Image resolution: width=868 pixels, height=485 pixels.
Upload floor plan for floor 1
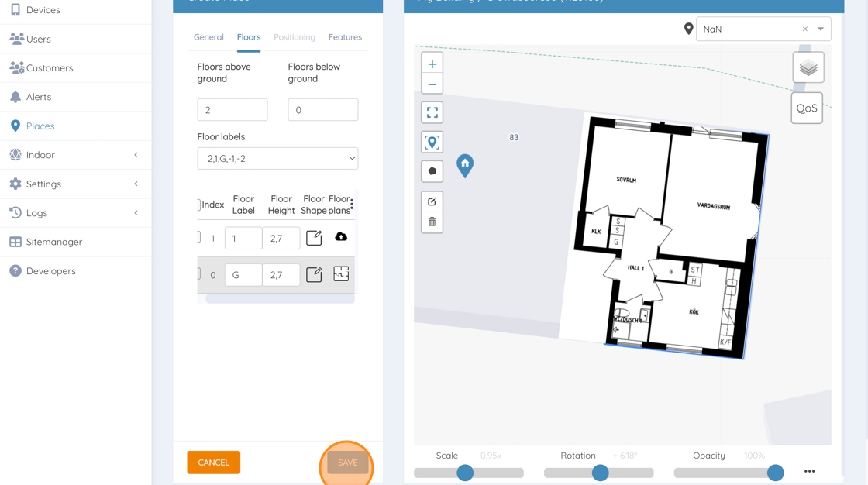coord(341,236)
